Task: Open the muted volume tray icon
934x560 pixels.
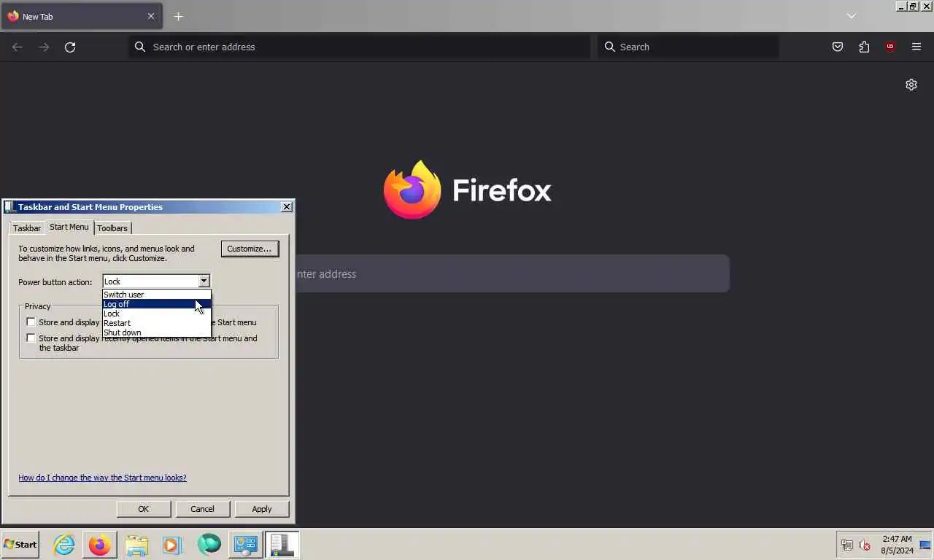Action: pos(865,545)
